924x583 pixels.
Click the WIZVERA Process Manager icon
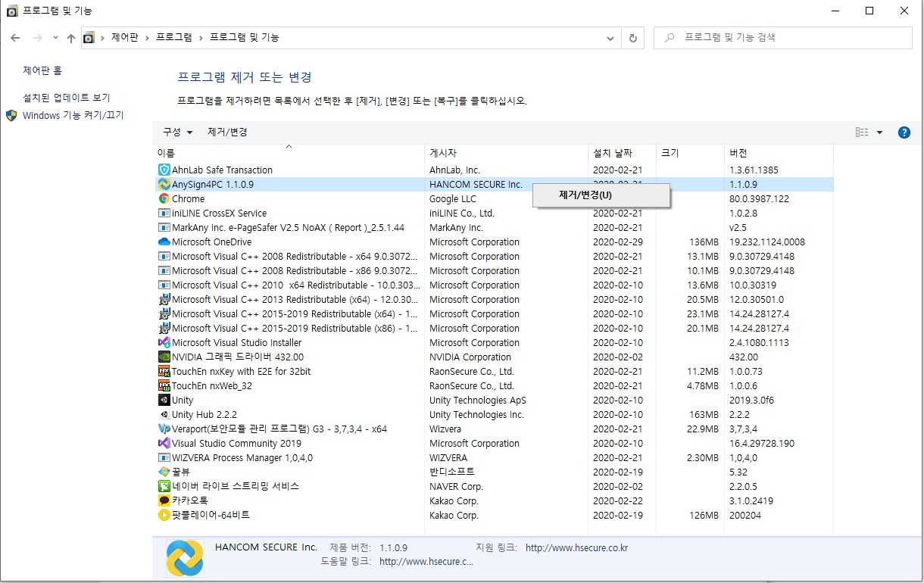(164, 458)
